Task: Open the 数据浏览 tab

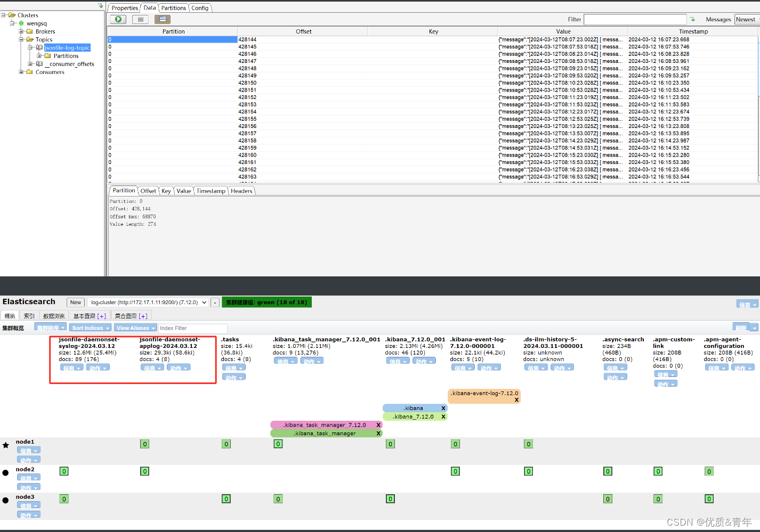Action: (x=54, y=316)
